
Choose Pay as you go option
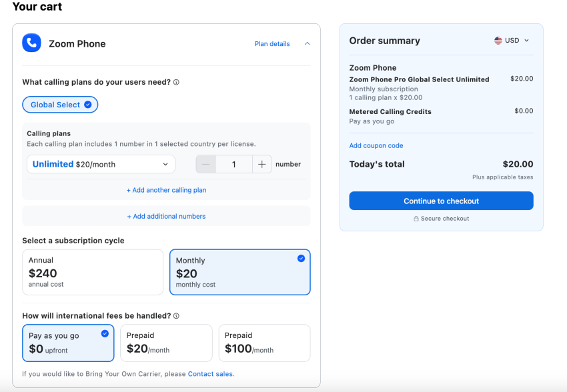pyautogui.click(x=68, y=343)
